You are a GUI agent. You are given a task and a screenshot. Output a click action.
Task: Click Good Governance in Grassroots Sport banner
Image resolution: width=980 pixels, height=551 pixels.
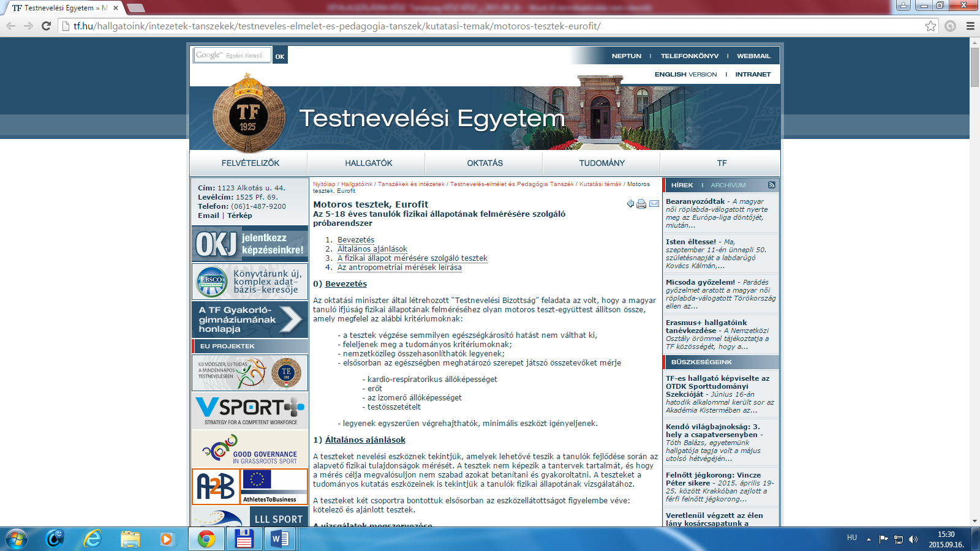tap(249, 449)
